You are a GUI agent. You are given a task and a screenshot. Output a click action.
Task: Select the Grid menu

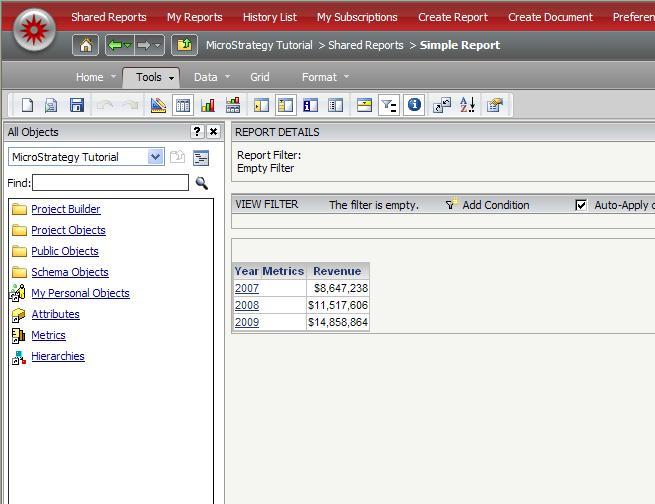point(260,77)
